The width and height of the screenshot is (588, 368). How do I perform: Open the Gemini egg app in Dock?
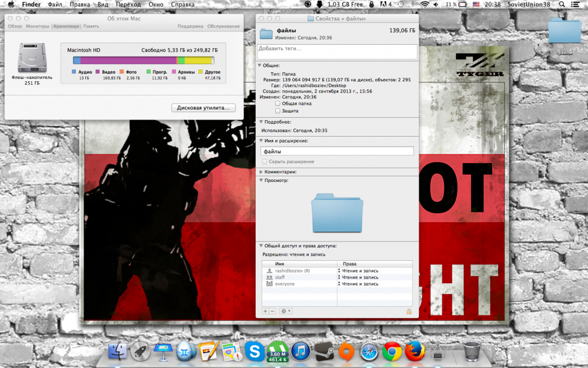point(186,352)
